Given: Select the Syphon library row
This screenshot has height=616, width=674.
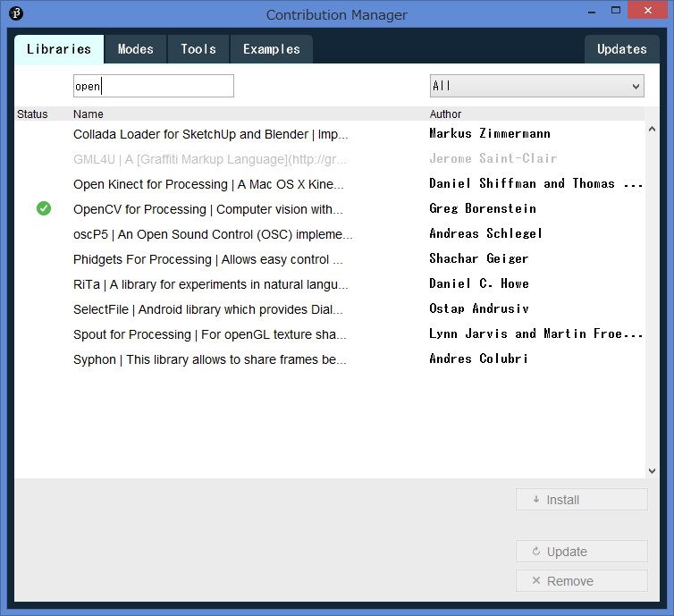Looking at the screenshot, I should [330, 359].
